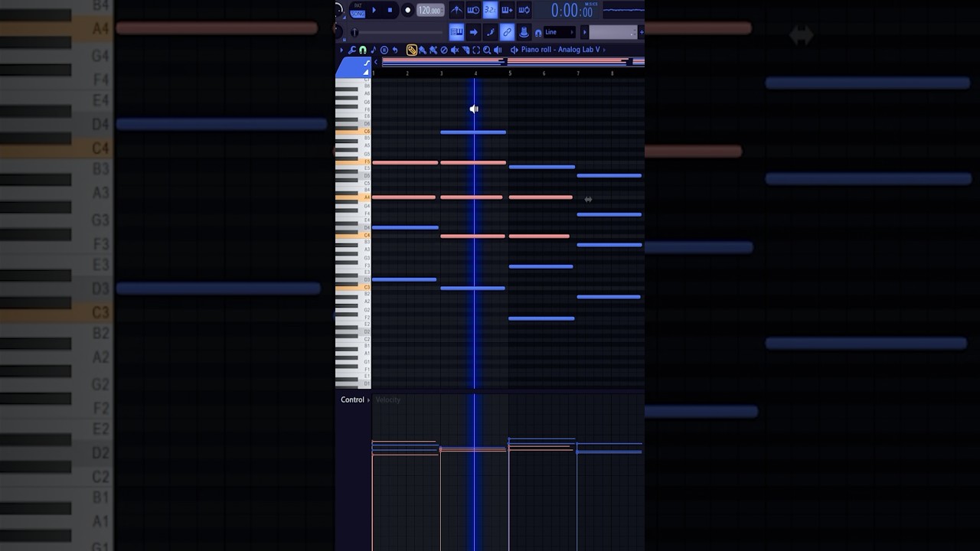Image resolution: width=980 pixels, height=551 pixels.
Task: Click the scroll-left arrow of the overview
Action: 376,62
